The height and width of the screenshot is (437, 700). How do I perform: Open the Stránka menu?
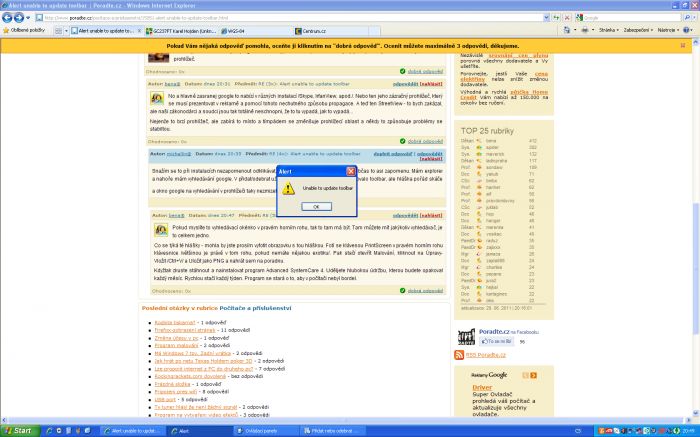(x=608, y=30)
